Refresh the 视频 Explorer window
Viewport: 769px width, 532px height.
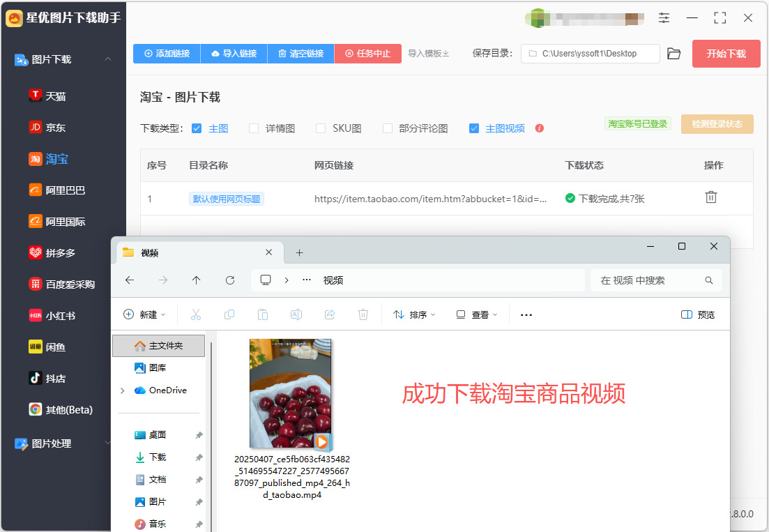pyautogui.click(x=229, y=280)
